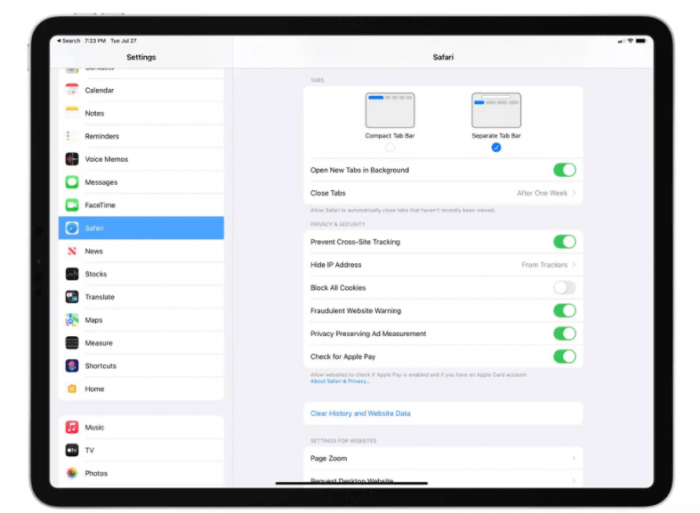Tap the 7:23 PM status time
This screenshot has height=513, width=700.
click(95, 41)
